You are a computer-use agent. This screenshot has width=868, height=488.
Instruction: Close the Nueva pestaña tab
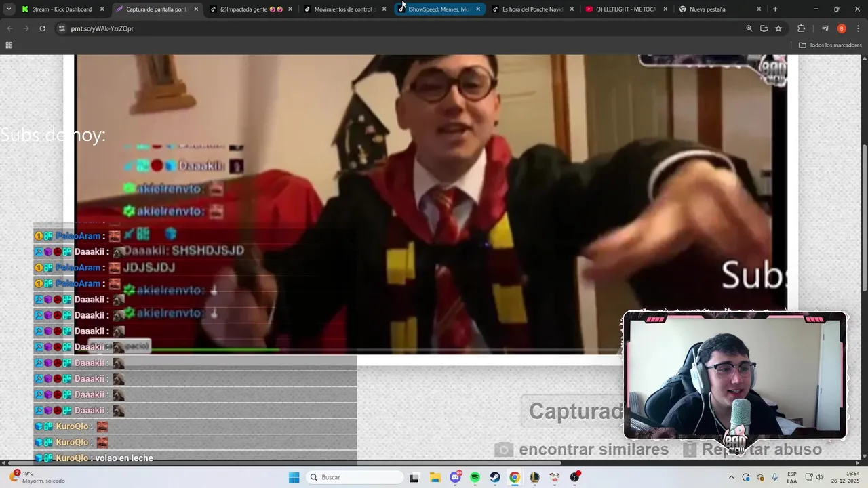(x=759, y=9)
